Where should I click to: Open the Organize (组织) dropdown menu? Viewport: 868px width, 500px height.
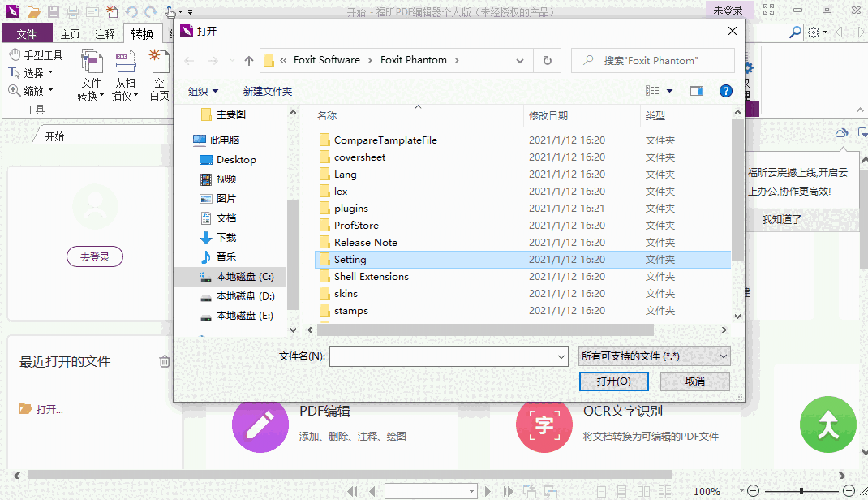tap(203, 92)
